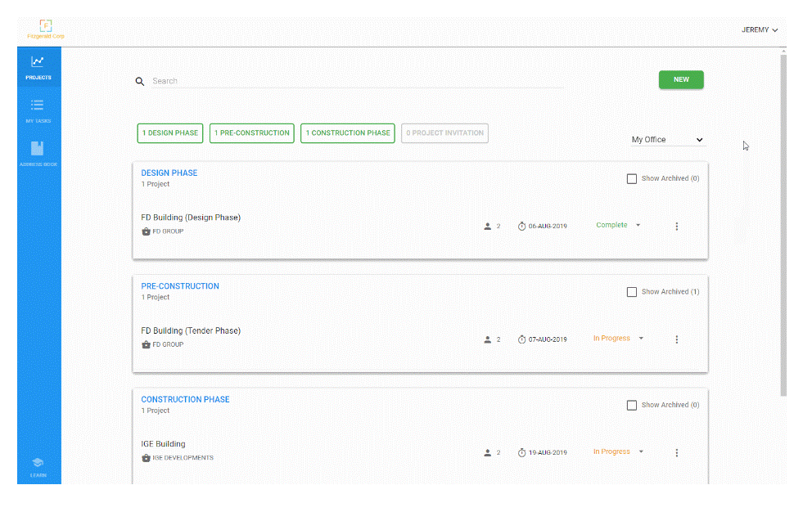Open In Progress status dropdown for Tender Phase
This screenshot has width=812, height=530.
click(x=618, y=339)
